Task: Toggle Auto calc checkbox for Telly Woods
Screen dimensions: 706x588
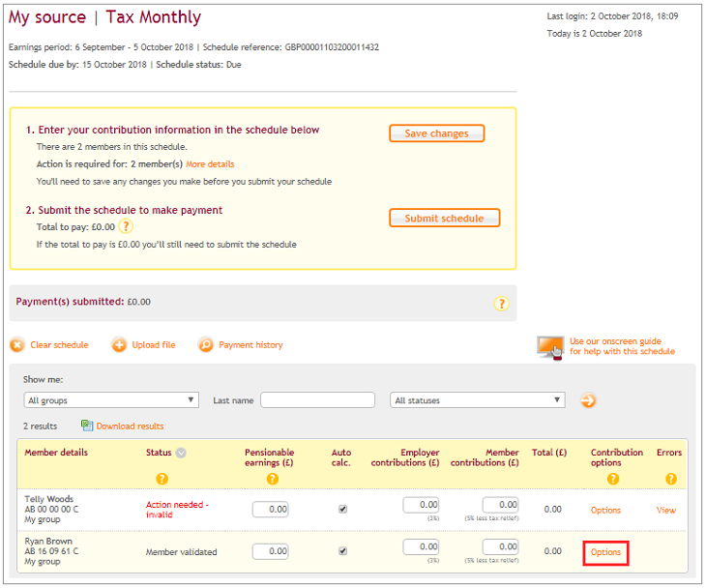Action: [x=342, y=510]
